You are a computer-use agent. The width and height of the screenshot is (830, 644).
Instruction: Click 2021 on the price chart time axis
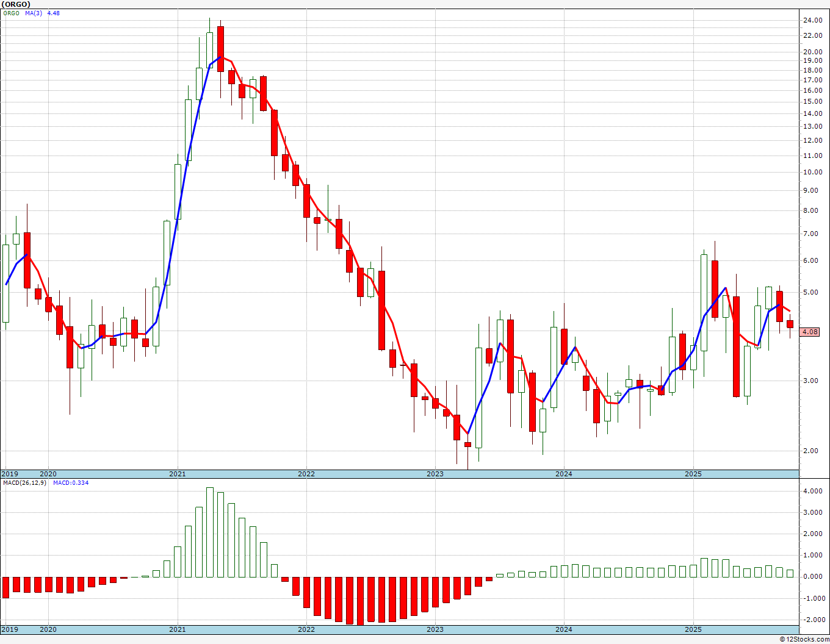[177, 474]
